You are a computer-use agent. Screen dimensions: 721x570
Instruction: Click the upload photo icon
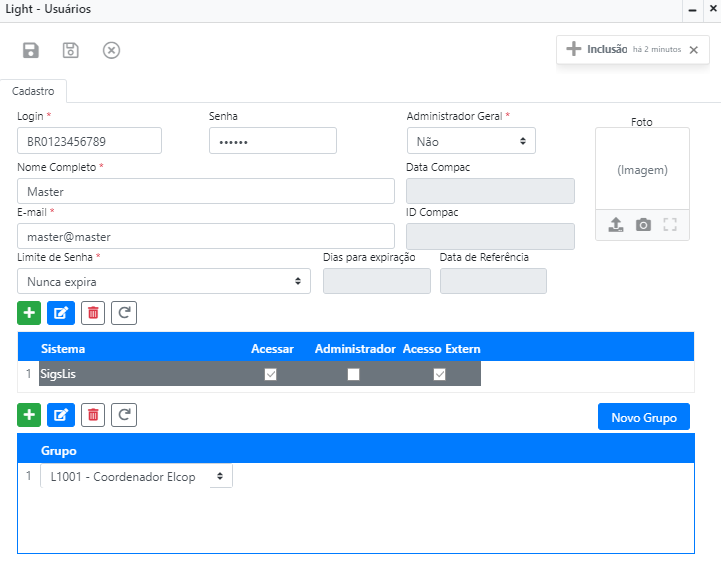tap(616, 225)
